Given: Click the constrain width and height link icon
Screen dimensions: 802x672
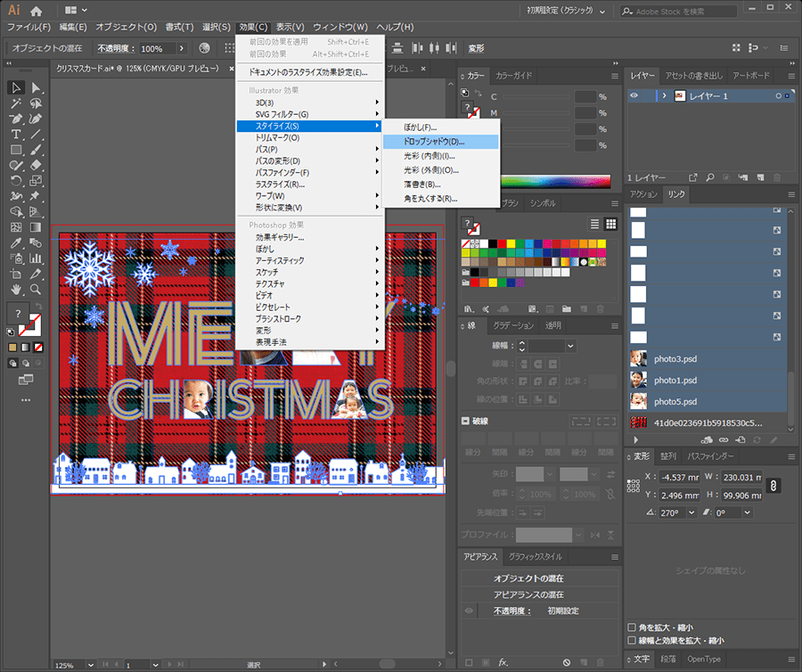Looking at the screenshot, I should [773, 485].
